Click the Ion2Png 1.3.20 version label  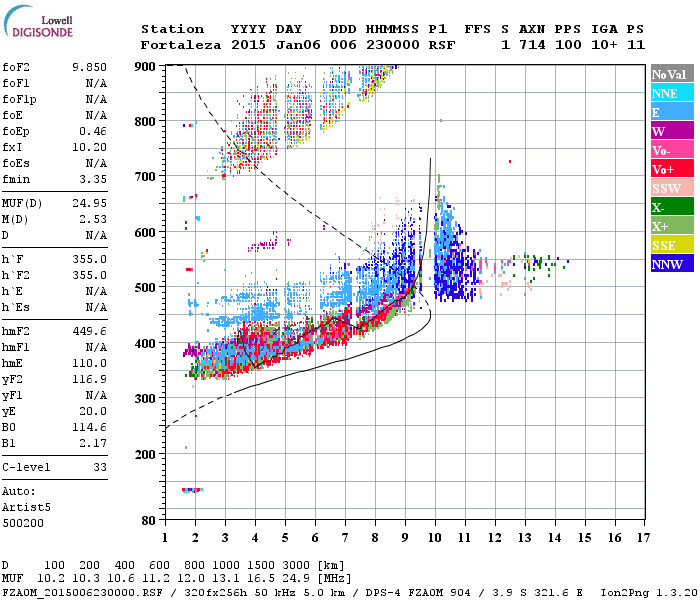(x=649, y=593)
